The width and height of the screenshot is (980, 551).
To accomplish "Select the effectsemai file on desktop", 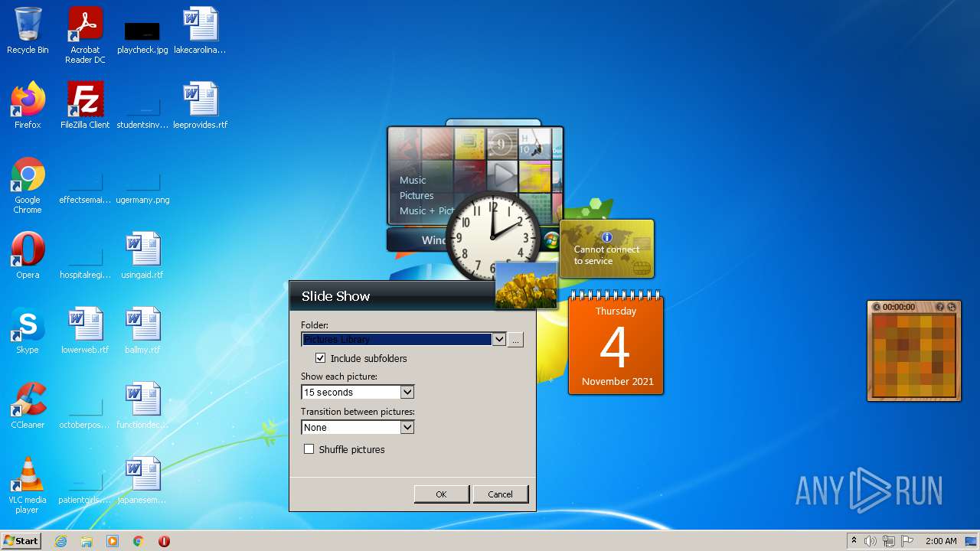I will click(x=85, y=189).
